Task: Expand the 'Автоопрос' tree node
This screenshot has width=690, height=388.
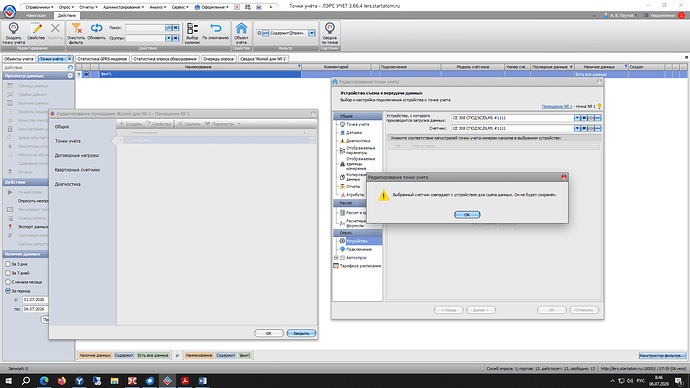Action: point(336,258)
